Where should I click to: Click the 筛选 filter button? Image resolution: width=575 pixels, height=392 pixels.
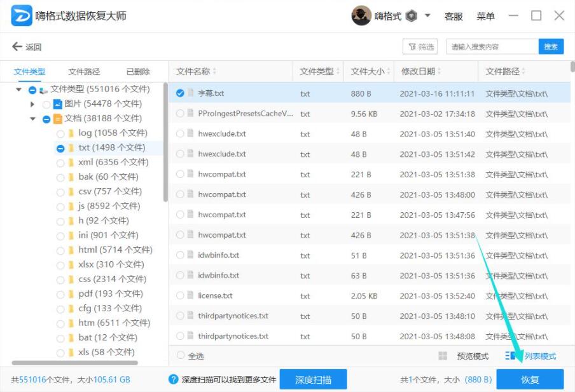(x=420, y=46)
